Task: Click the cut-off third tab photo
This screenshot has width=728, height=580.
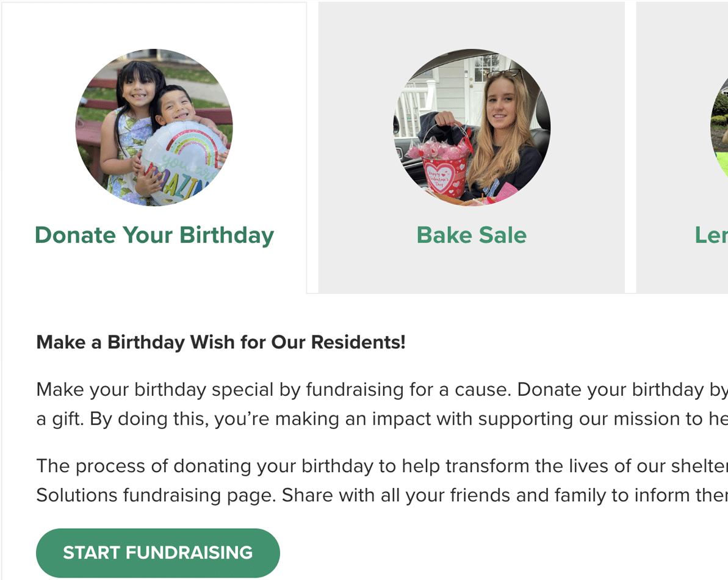Action: point(720,128)
